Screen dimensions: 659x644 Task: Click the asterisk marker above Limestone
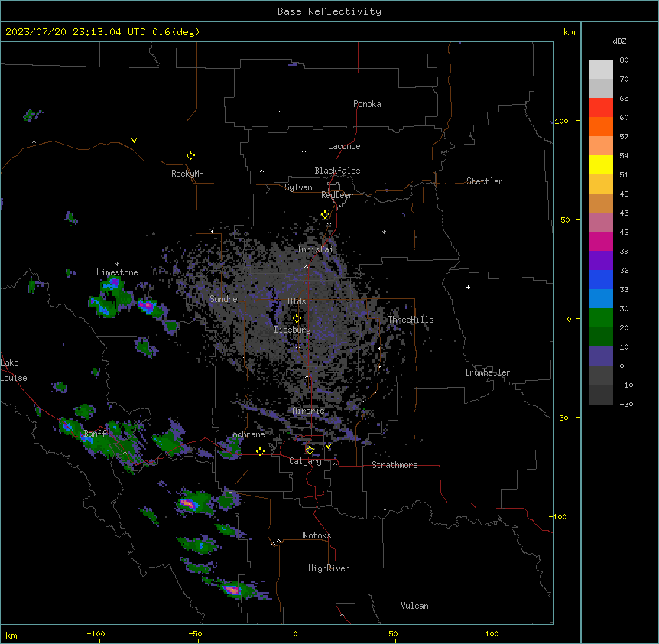coord(117,265)
